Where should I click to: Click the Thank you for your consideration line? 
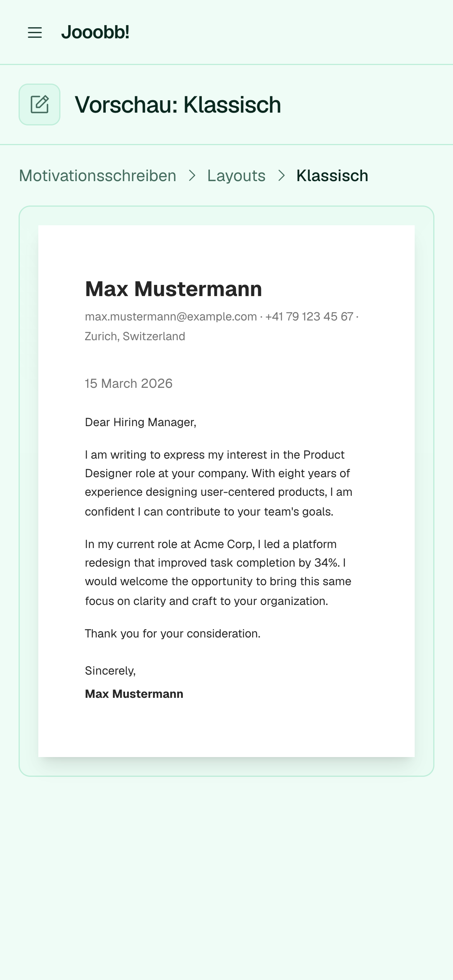173,634
